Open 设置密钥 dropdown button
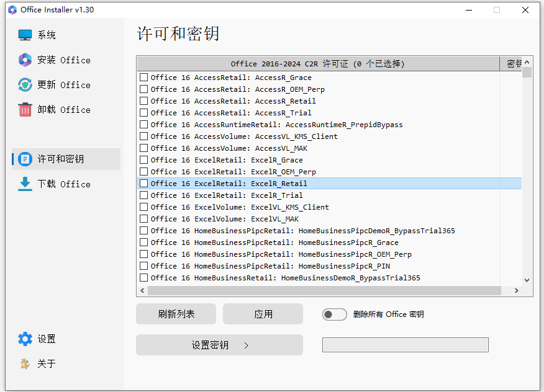544x392 pixels. [220, 345]
